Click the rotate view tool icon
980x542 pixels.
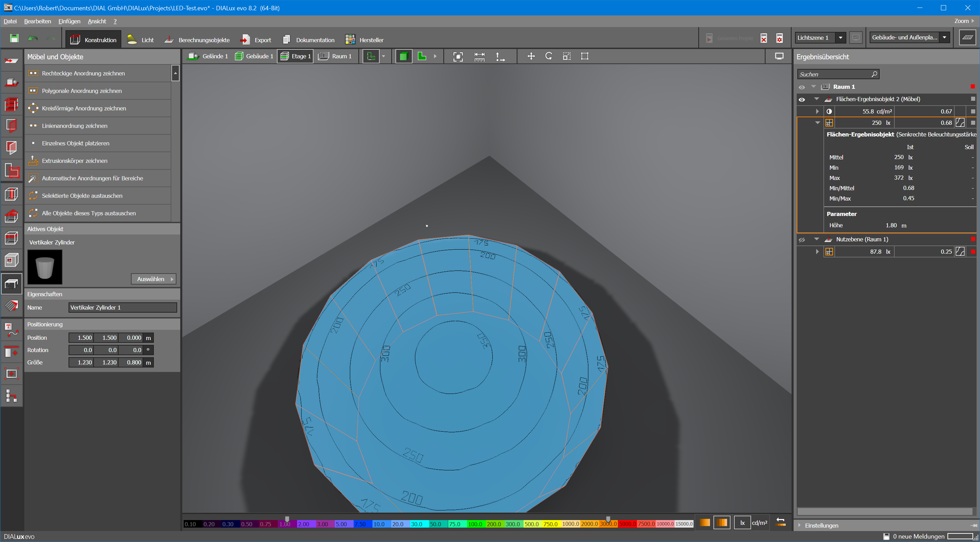pyautogui.click(x=549, y=56)
